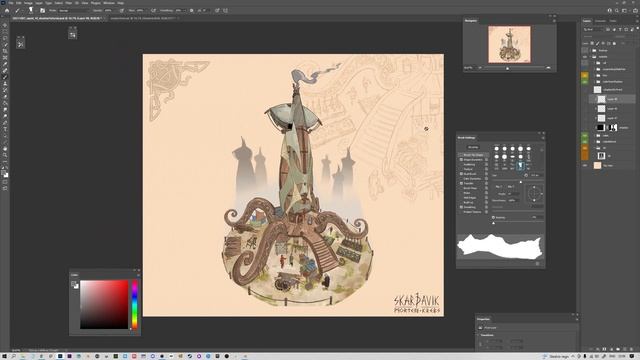The width and height of the screenshot is (640, 360).
Task: Click the Brushes button in Brush Settings
Action: (x=473, y=147)
